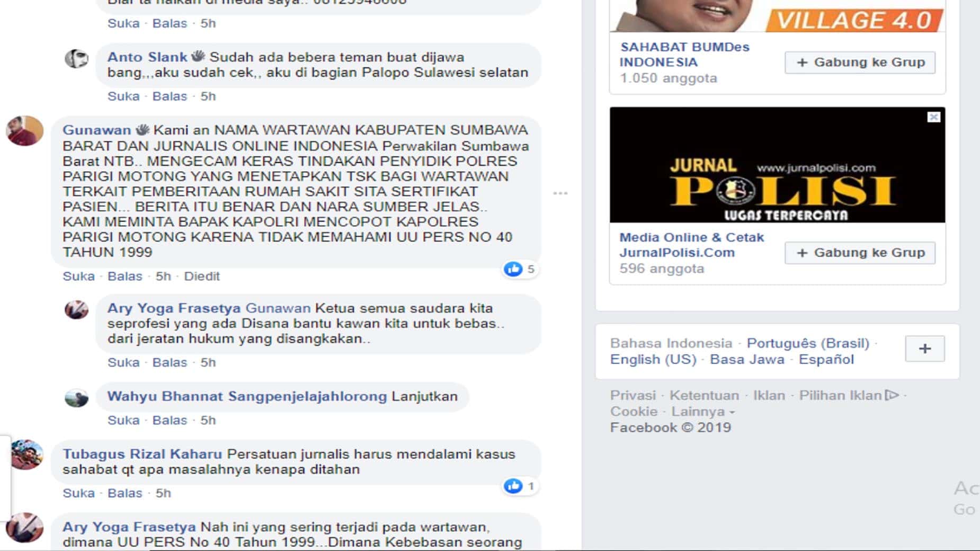Join the SAHABAT BUMDes INDONESIA group
980x551 pixels.
(x=860, y=63)
